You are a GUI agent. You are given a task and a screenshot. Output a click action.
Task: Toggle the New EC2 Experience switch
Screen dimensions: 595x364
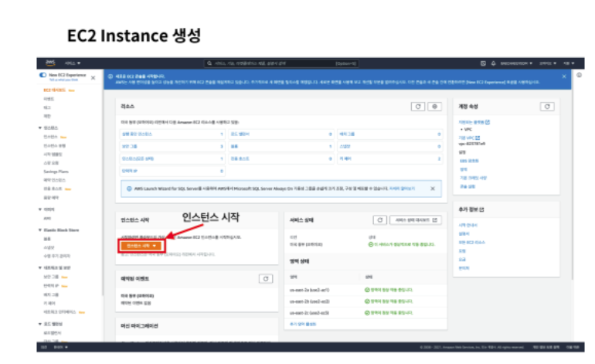pyautogui.click(x=42, y=75)
